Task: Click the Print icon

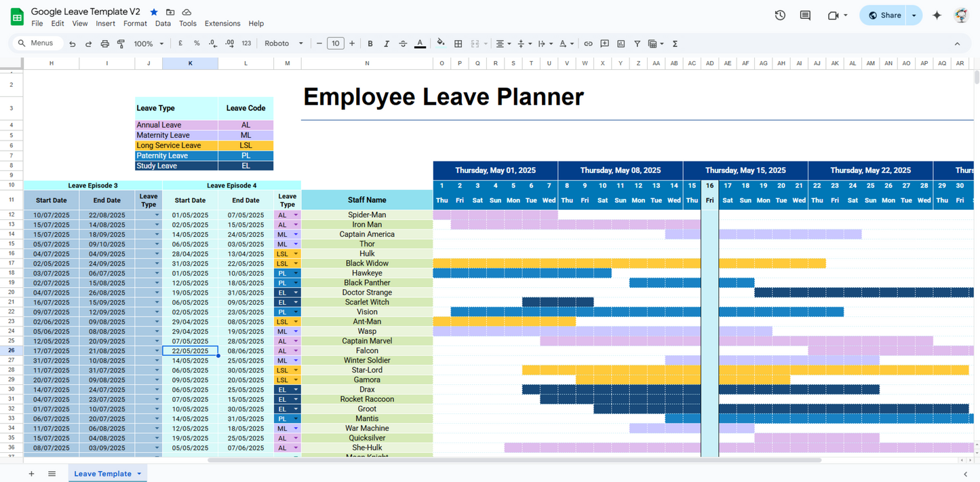Action: pyautogui.click(x=104, y=43)
